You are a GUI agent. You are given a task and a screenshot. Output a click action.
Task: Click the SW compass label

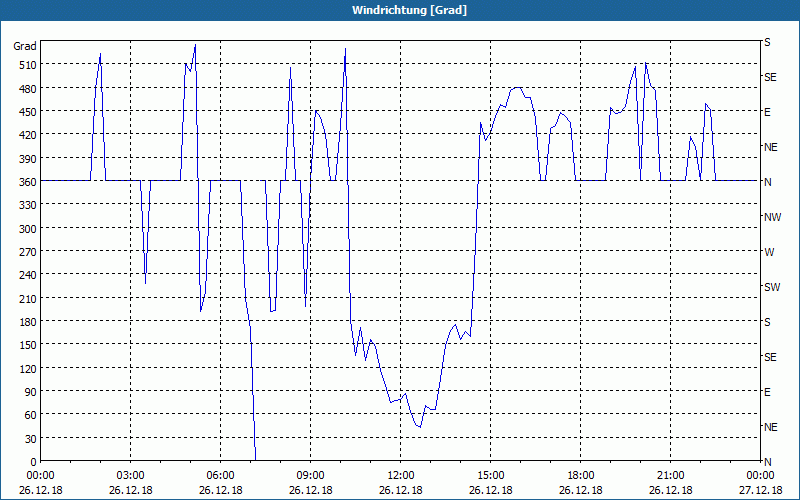pyautogui.click(x=772, y=287)
